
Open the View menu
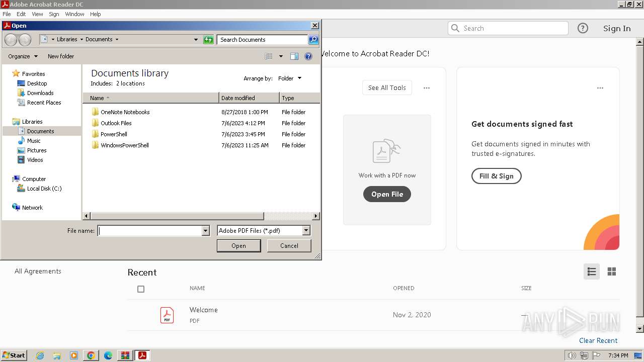click(37, 14)
